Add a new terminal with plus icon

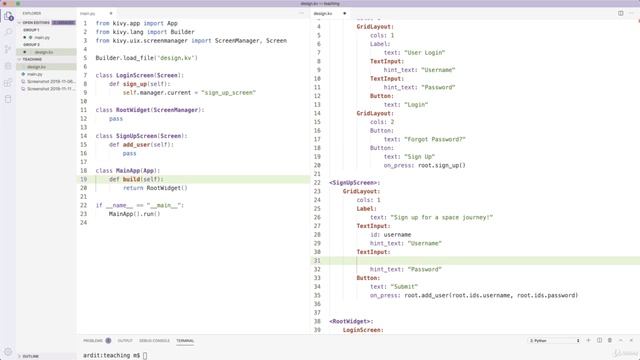pyautogui.click(x=589, y=340)
